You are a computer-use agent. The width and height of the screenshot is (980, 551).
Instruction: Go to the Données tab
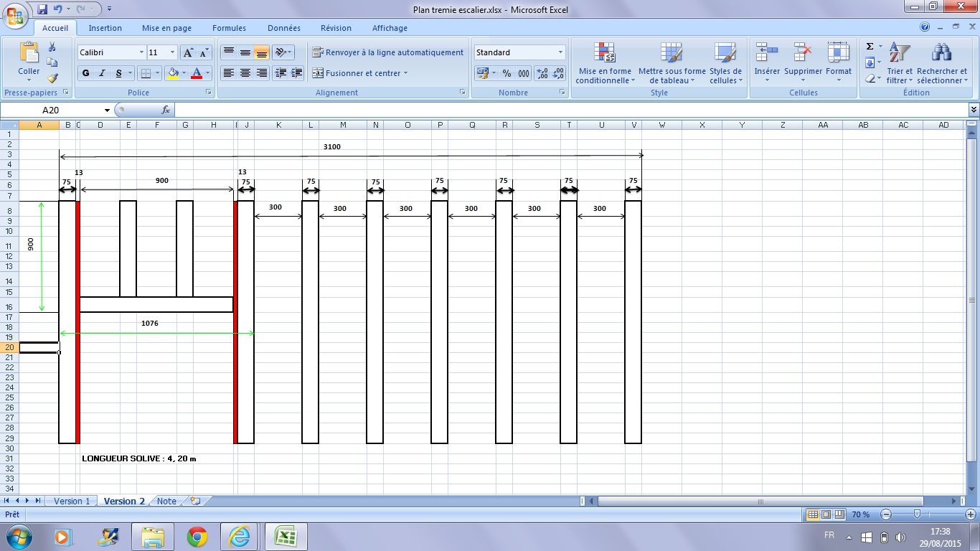(x=284, y=28)
